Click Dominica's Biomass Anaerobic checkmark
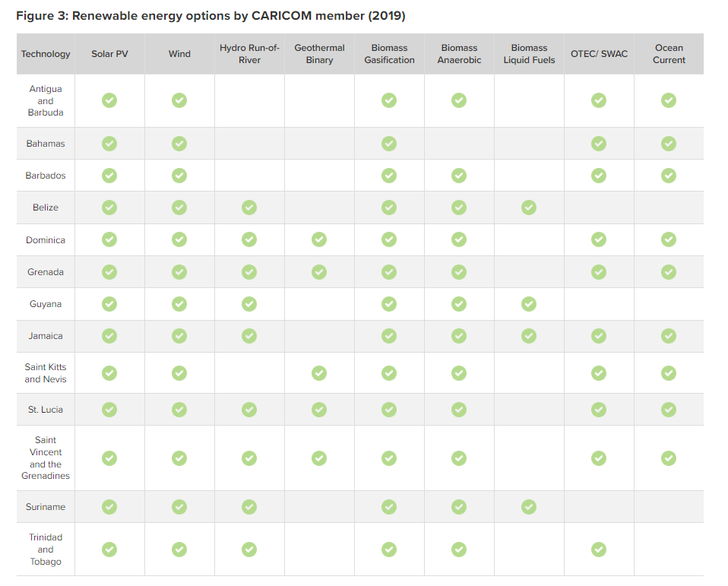This screenshot has height=586, width=728. click(x=459, y=239)
